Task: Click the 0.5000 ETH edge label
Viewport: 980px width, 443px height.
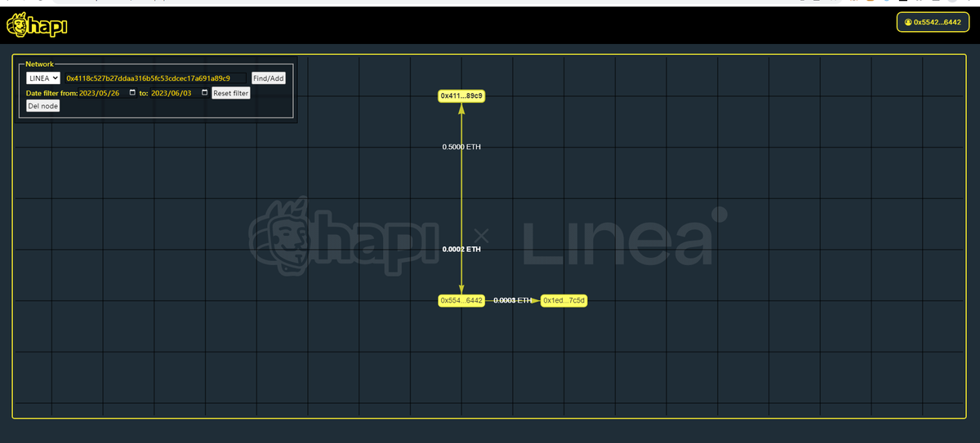Action: pyautogui.click(x=461, y=147)
